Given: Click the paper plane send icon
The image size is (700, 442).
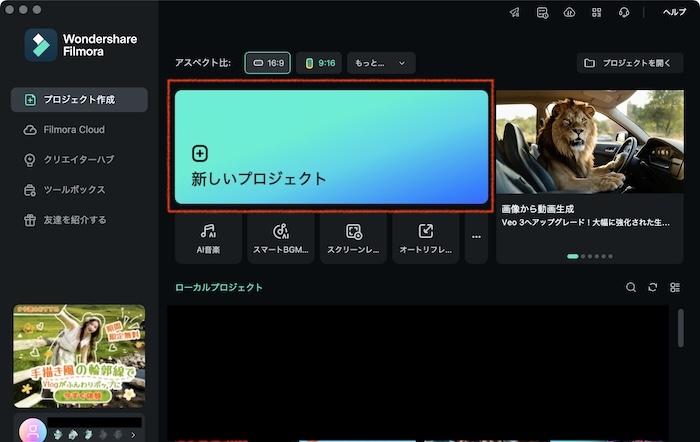Looking at the screenshot, I should click(514, 13).
